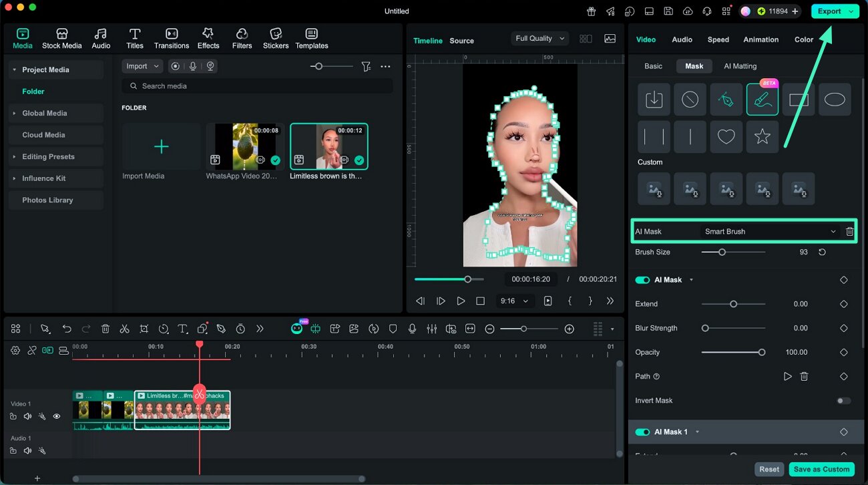Click the text T icon in timeline toolbar

pyautogui.click(x=182, y=329)
